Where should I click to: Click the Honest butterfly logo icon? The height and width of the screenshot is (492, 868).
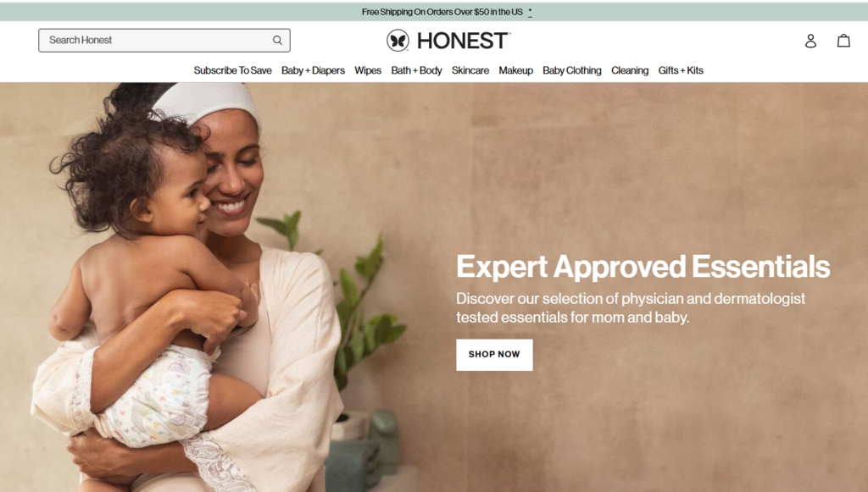(398, 41)
